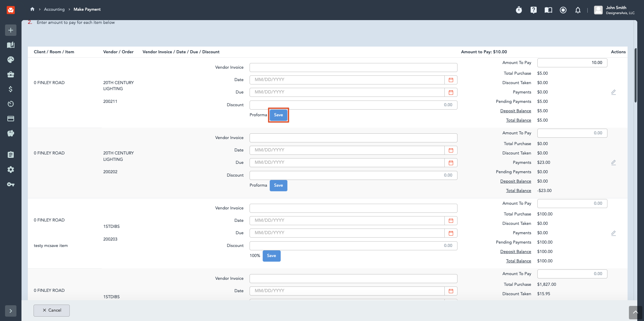Open the clock time tracking icon
This screenshot has height=321, width=644.
[x=11, y=104]
